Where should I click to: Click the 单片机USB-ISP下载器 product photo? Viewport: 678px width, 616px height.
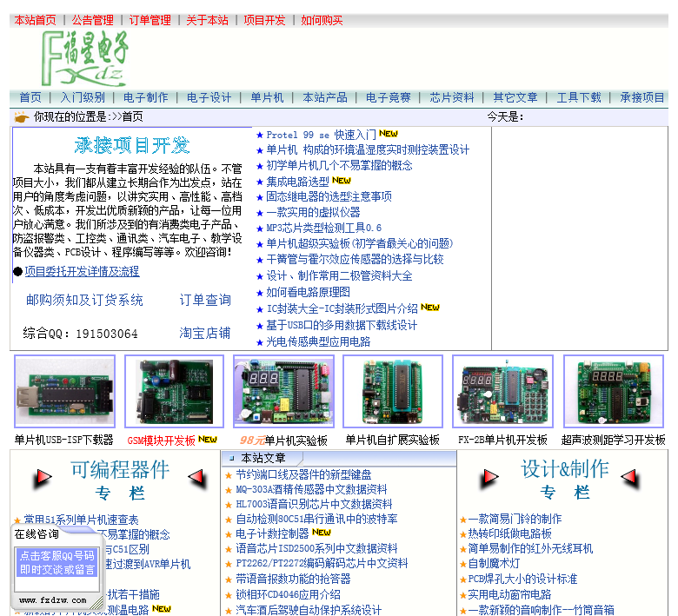tap(65, 391)
